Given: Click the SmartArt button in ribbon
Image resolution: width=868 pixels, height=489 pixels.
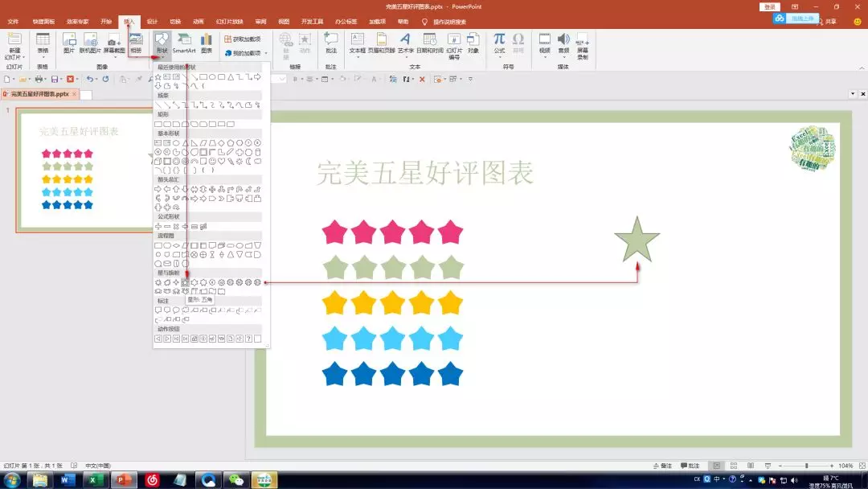Looking at the screenshot, I should pyautogui.click(x=184, y=43).
